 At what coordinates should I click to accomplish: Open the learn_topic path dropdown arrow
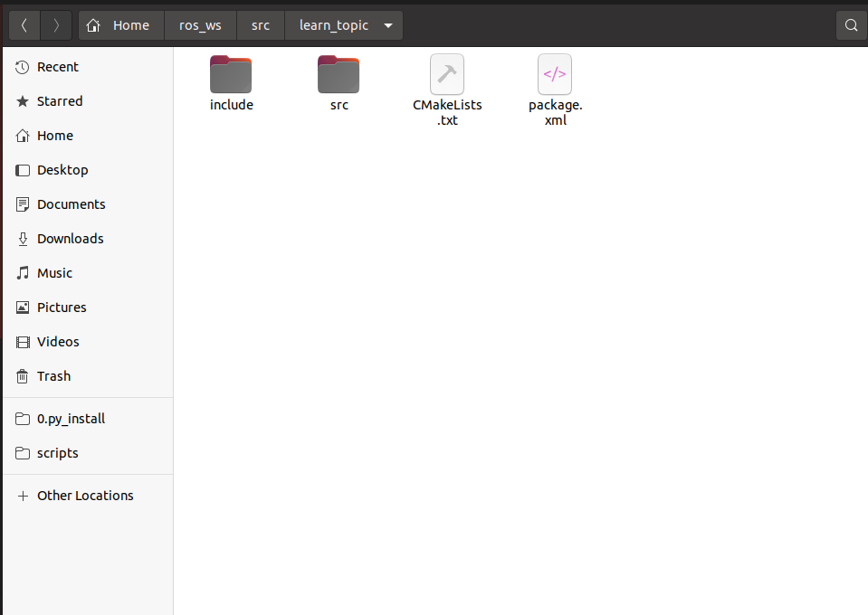(388, 25)
